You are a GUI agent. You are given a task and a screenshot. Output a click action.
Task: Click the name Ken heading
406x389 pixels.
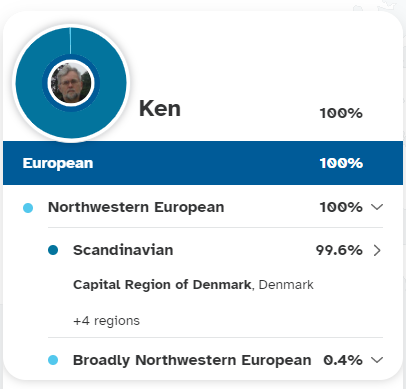click(x=160, y=109)
